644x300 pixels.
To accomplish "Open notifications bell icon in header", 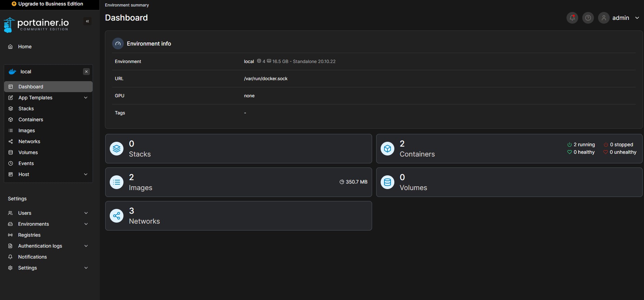I will (x=572, y=18).
